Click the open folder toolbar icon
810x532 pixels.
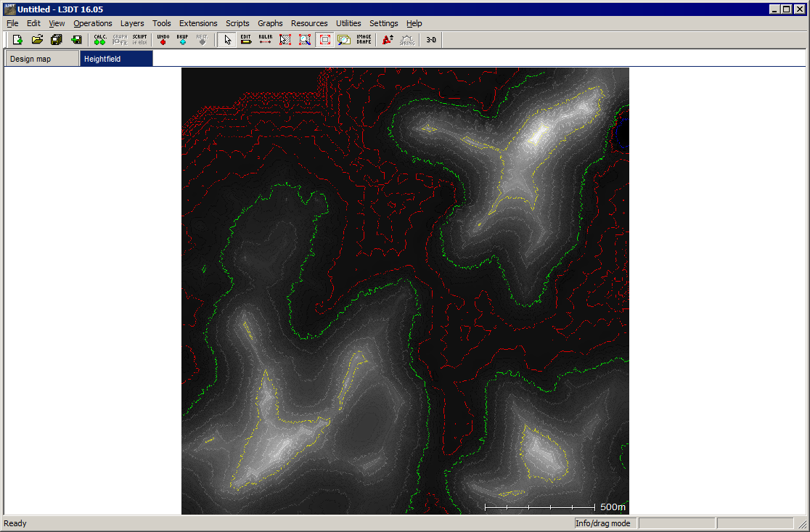coord(37,40)
